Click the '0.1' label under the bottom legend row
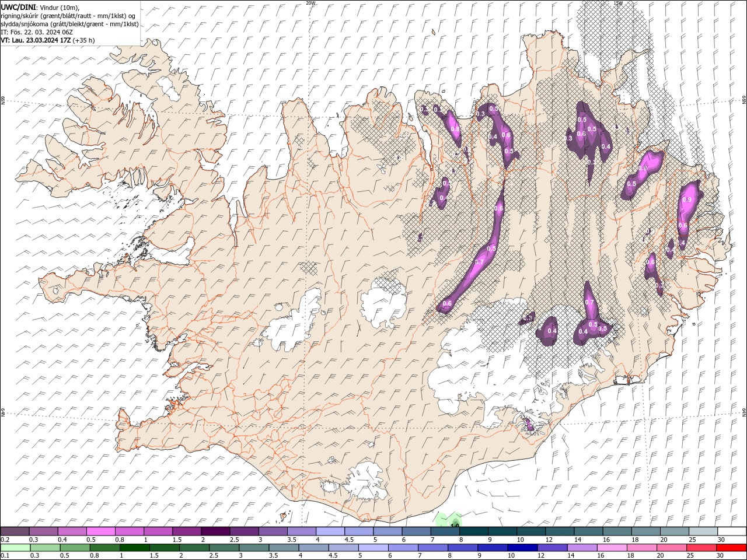The width and height of the screenshot is (747, 560). coord(5,556)
